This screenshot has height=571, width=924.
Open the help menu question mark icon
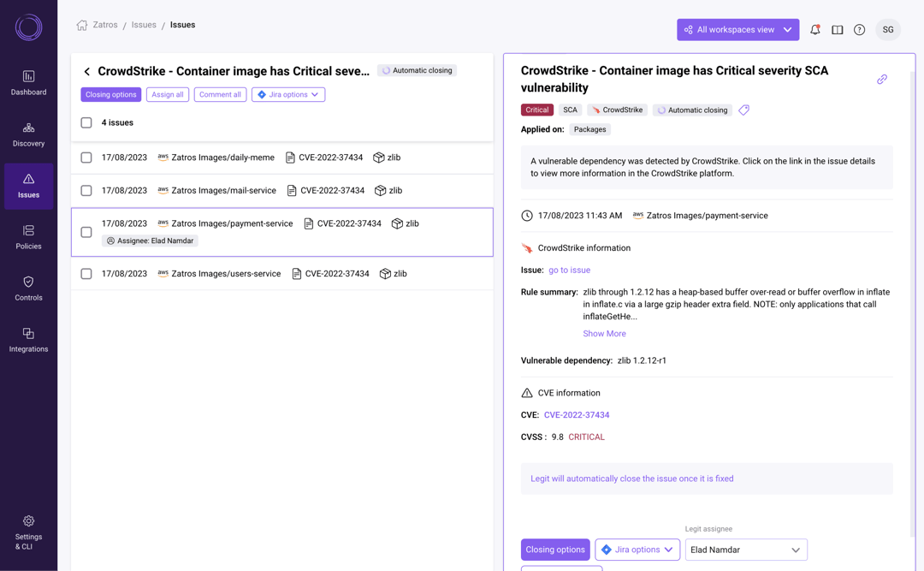859,28
